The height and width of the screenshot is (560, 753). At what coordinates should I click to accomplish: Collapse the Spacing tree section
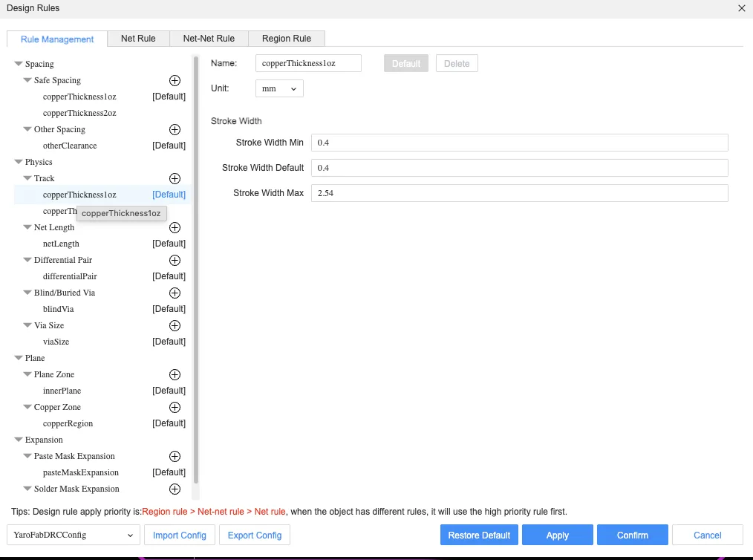pos(18,64)
